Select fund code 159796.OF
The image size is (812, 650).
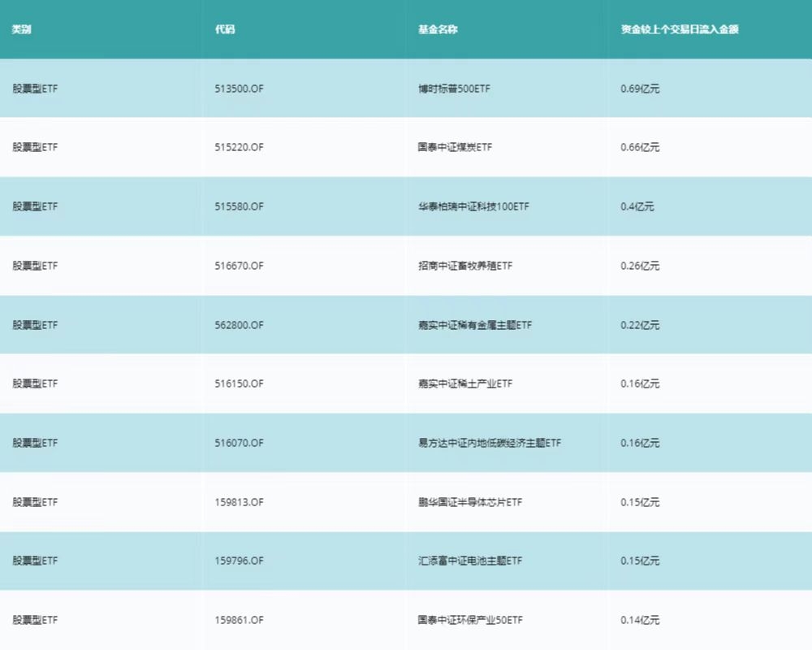240,561
